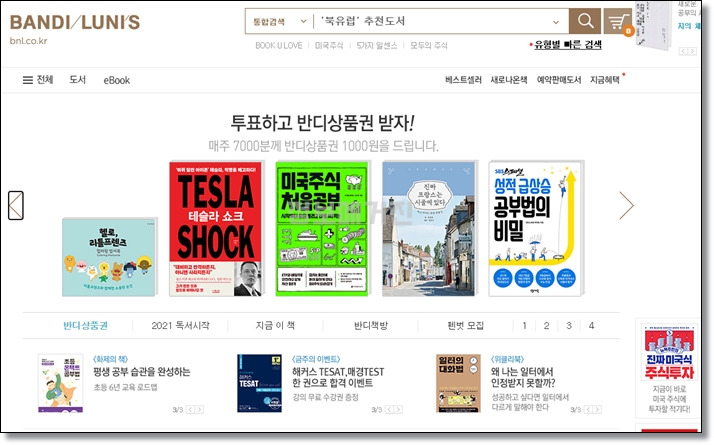Open the shopping cart icon
The image size is (714, 445).
pyautogui.click(x=618, y=21)
